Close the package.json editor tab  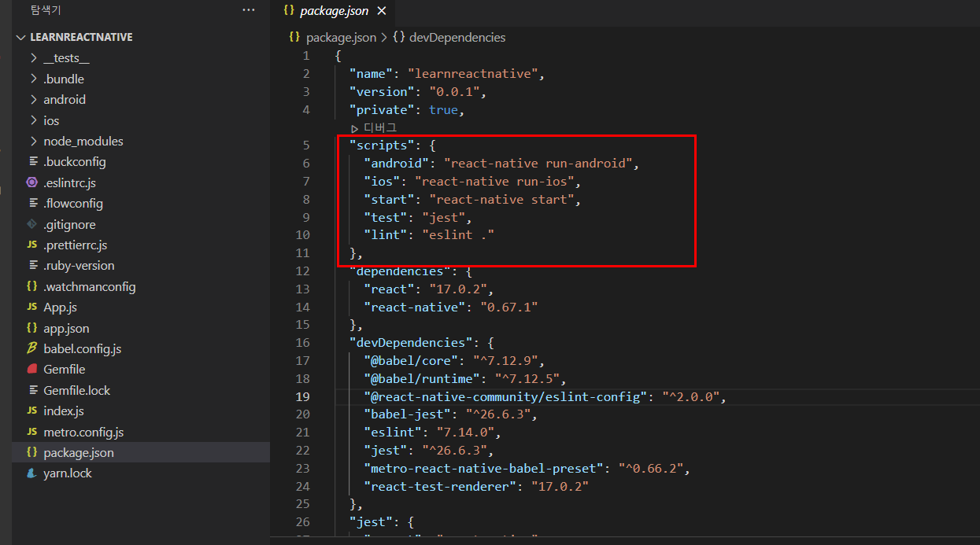coord(382,11)
